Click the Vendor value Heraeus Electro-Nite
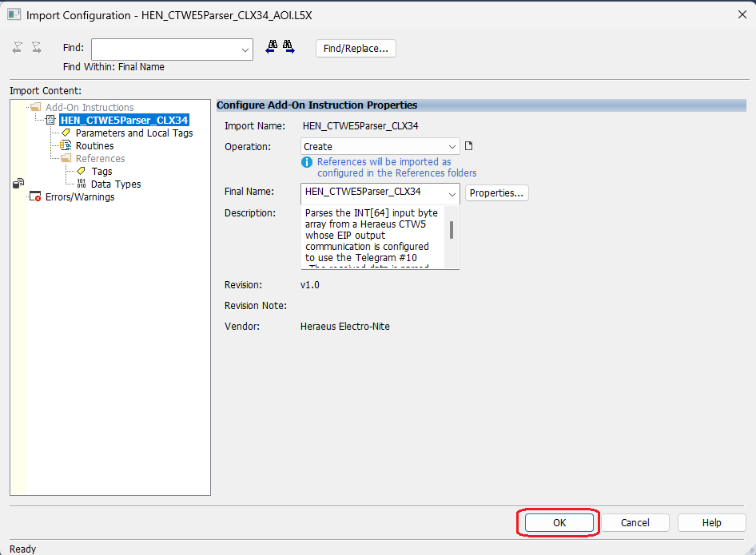Viewport: 756px width, 555px height. pos(344,327)
